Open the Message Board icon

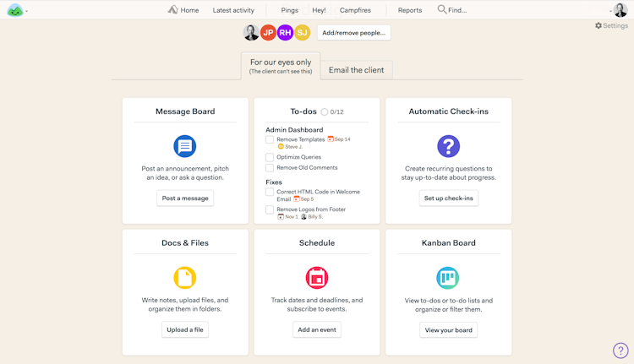click(x=185, y=146)
